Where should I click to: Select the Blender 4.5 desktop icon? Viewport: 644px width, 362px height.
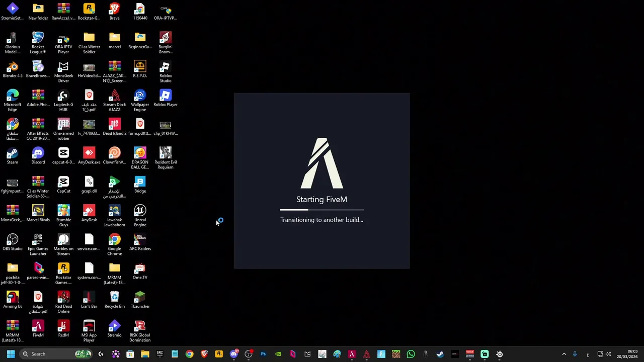click(x=13, y=69)
